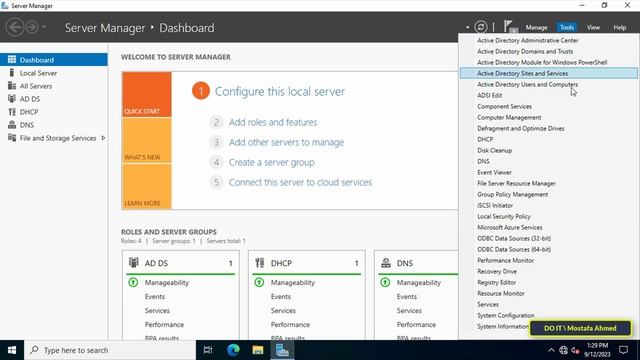Select Active Directory Sites and Services
Image resolution: width=640 pixels, height=360 pixels.
[549, 73]
